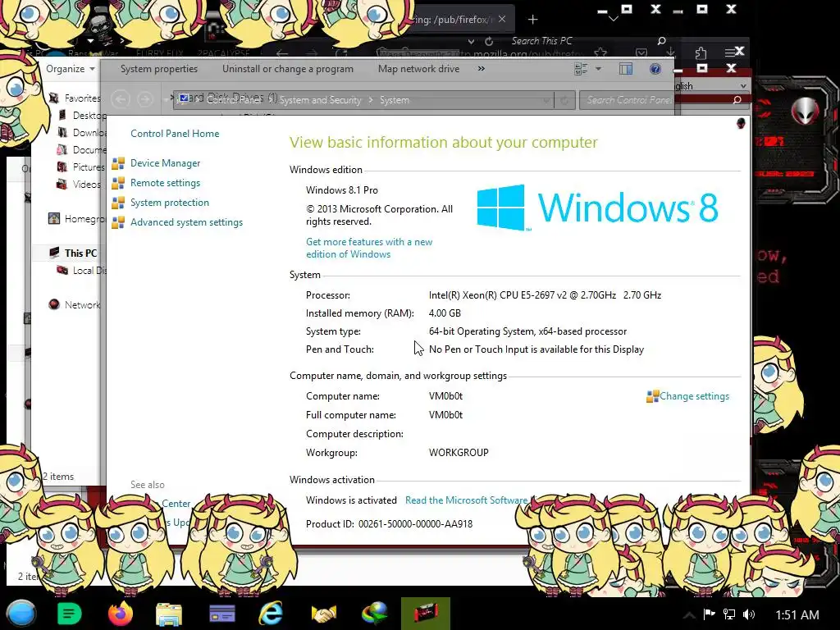This screenshot has height=630, width=840.
Task: Click the back arrow in Control Panel
Action: 121,99
